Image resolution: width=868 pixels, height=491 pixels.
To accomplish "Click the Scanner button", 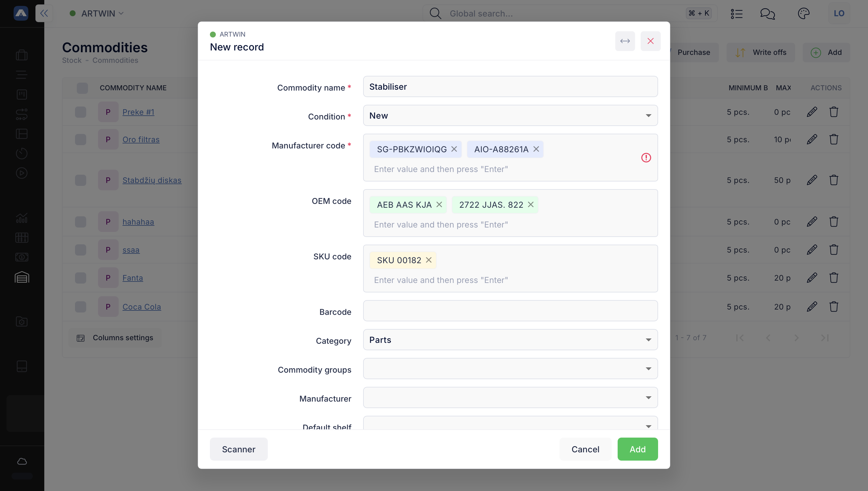I will pyautogui.click(x=239, y=449).
